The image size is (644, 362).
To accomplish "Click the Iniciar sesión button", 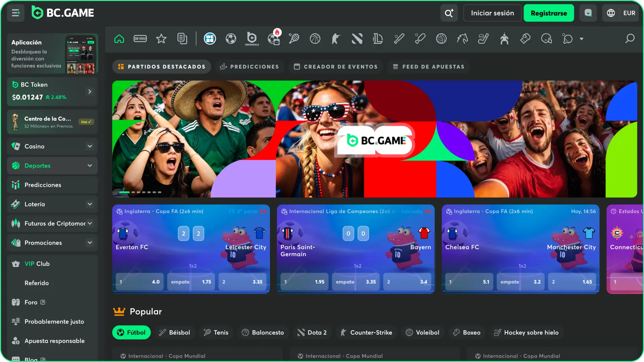I will (492, 13).
